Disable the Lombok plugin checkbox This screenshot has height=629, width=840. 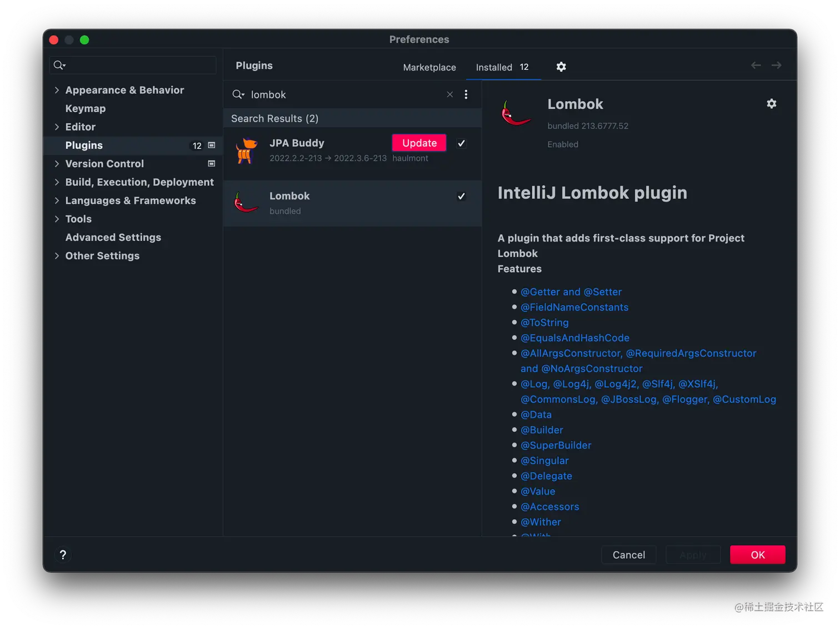coord(461,196)
